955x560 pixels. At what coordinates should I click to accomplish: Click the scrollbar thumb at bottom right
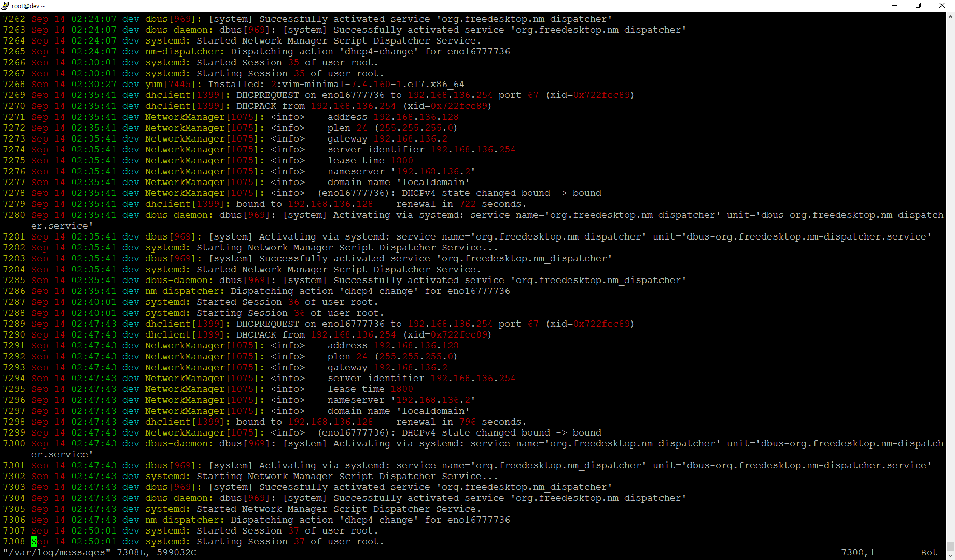[x=950, y=547]
